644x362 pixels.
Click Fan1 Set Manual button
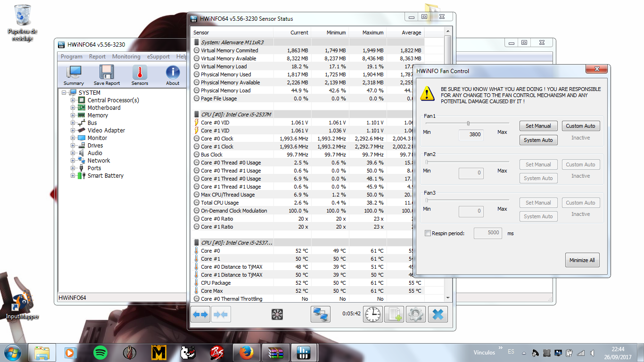(x=538, y=126)
